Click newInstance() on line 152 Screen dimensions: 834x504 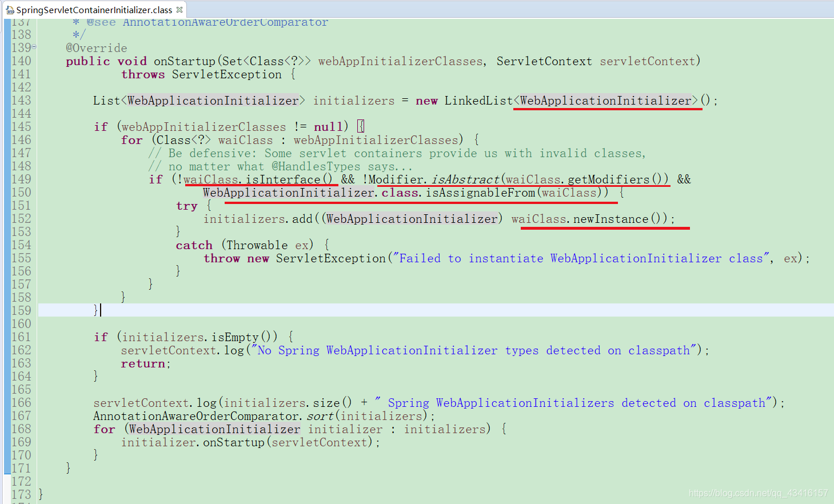tap(620, 219)
